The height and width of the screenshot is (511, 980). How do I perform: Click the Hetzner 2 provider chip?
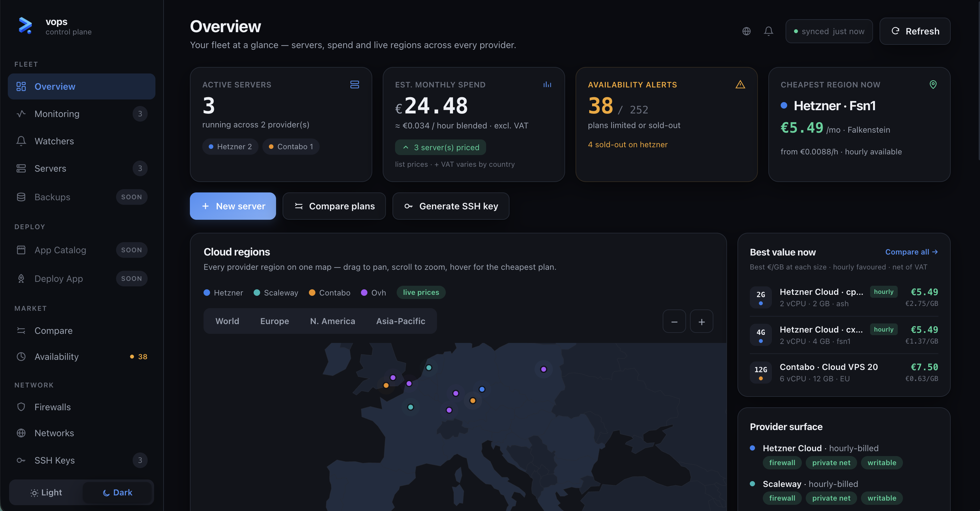(x=230, y=146)
